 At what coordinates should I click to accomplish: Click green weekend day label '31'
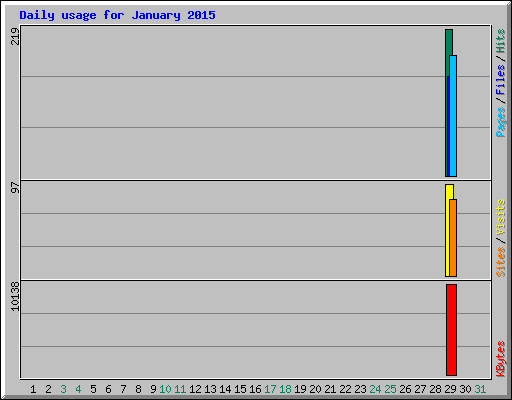tap(480, 389)
